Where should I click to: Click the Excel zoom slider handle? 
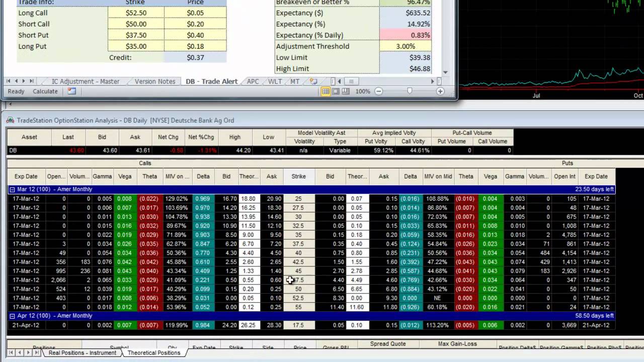click(410, 91)
